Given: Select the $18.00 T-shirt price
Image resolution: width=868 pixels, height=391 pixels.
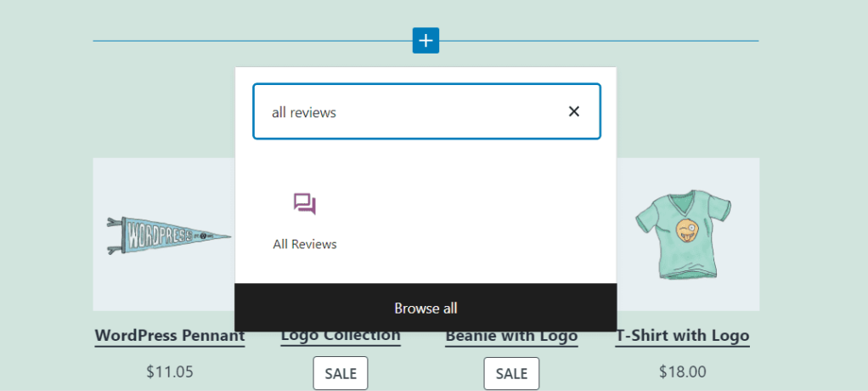Looking at the screenshot, I should pos(683,371).
